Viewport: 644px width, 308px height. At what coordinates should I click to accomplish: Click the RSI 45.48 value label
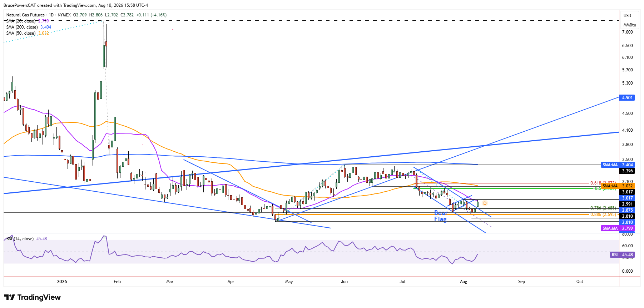tap(622, 255)
